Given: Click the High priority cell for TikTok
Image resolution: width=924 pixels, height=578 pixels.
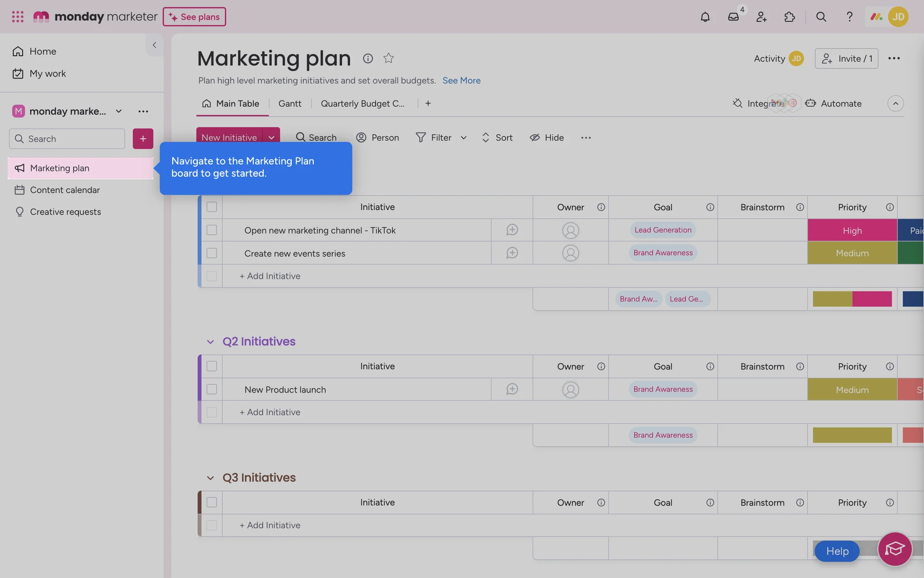Looking at the screenshot, I should pos(852,230).
